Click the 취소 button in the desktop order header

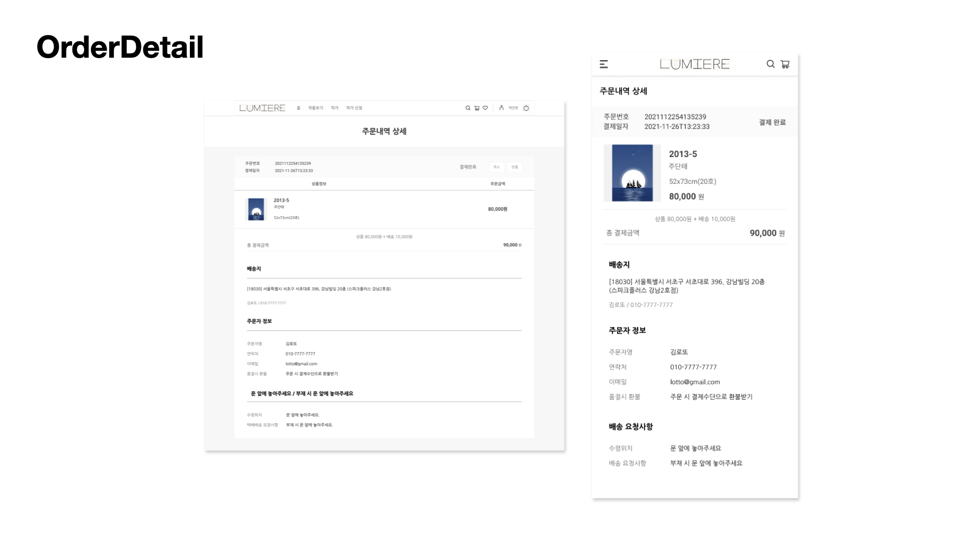point(497,167)
